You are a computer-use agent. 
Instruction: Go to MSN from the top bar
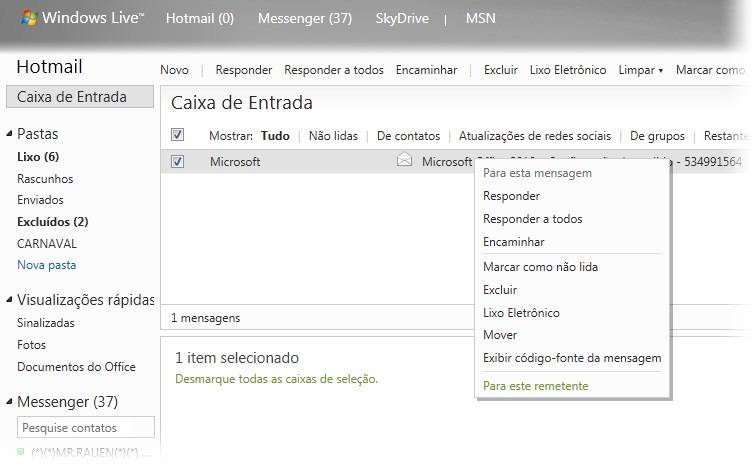pyautogui.click(x=481, y=18)
